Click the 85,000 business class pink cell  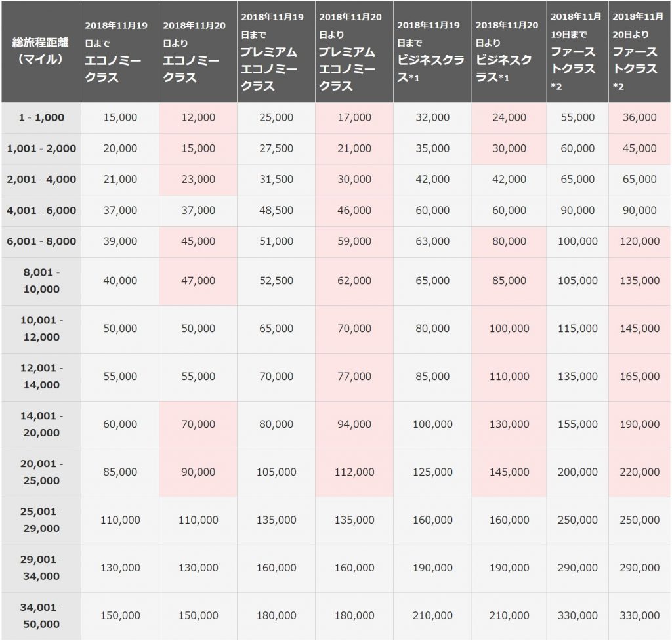[509, 281]
